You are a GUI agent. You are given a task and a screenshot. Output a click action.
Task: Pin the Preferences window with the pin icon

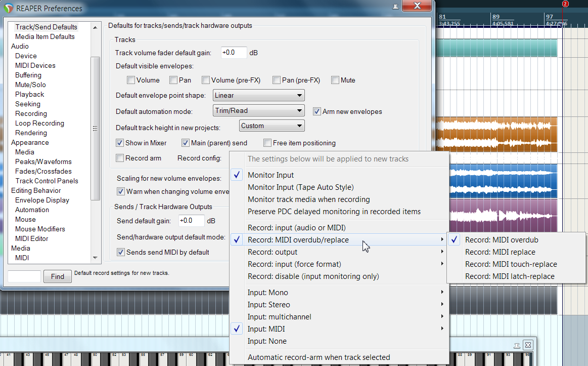pos(396,7)
